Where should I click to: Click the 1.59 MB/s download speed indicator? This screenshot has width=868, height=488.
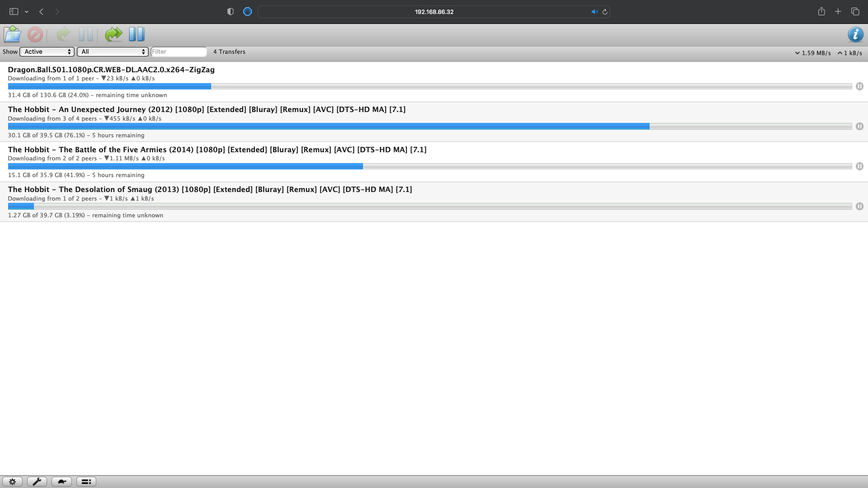tap(813, 53)
